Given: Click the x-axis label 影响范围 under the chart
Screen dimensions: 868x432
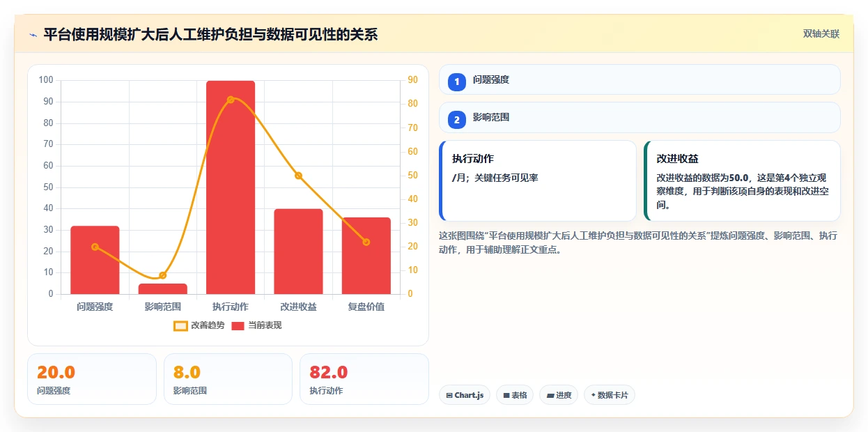Looking at the screenshot, I should click(163, 307).
